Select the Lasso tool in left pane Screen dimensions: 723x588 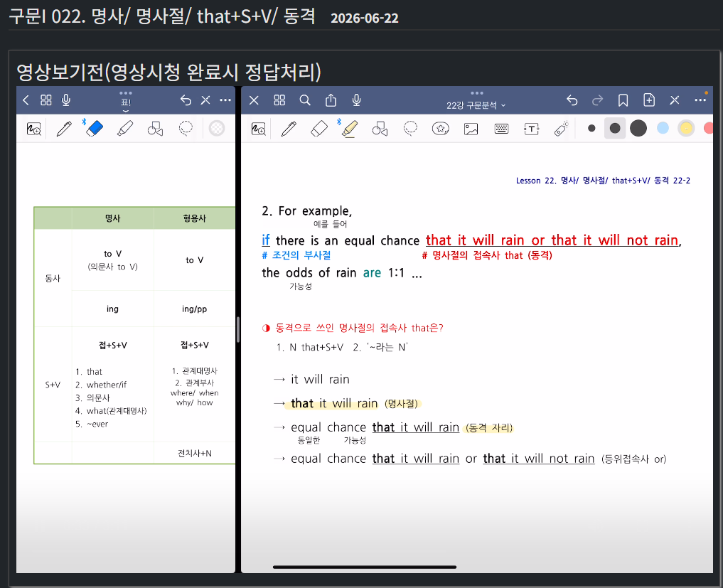click(x=186, y=129)
